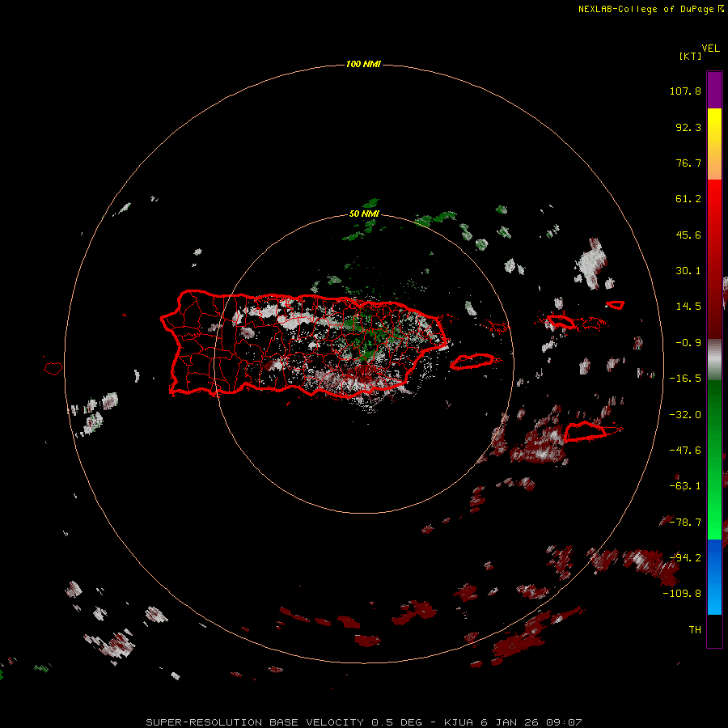Click the purple segment of the velocity color bar
The image size is (728, 728).
(714, 90)
